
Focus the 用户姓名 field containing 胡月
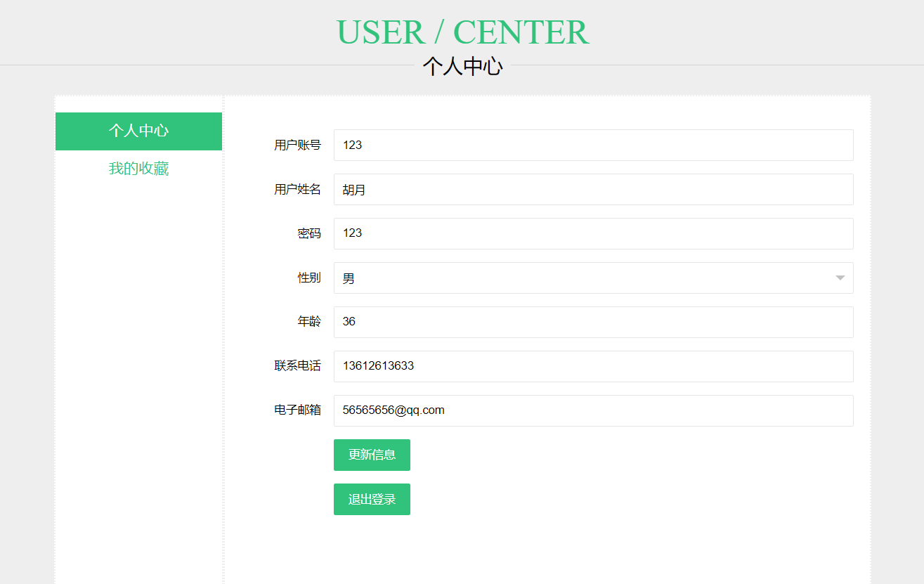coord(593,189)
